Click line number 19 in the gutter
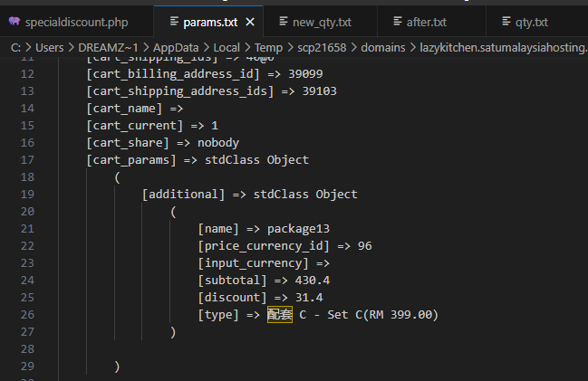This screenshot has height=381, width=588. pyautogui.click(x=26, y=194)
